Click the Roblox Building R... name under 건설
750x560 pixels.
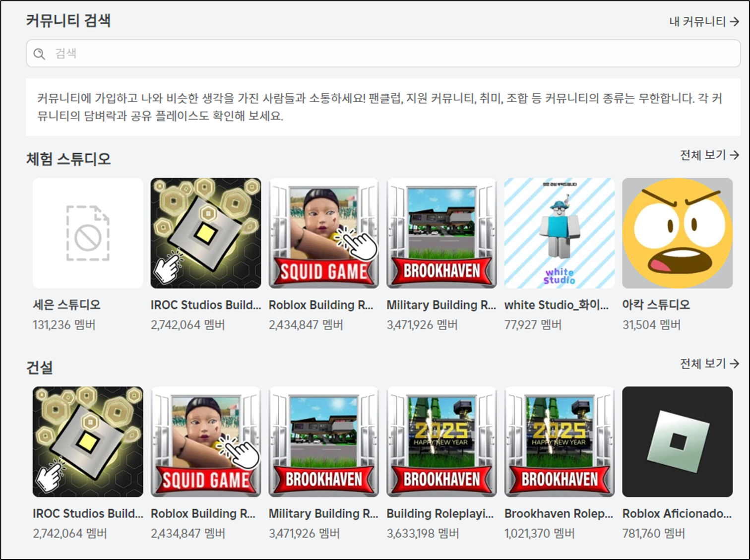[203, 513]
